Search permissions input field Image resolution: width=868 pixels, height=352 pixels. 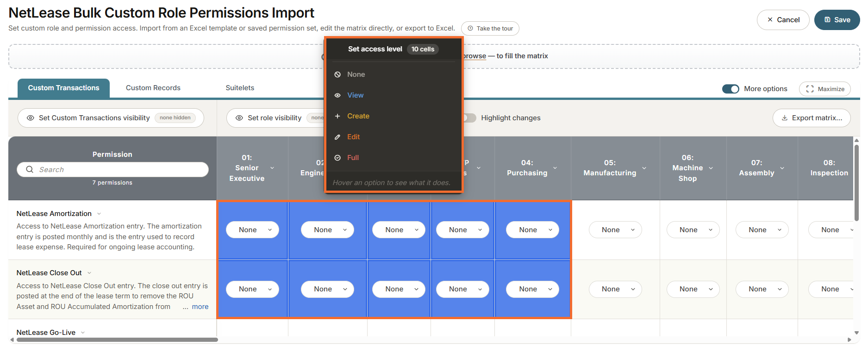pos(112,170)
